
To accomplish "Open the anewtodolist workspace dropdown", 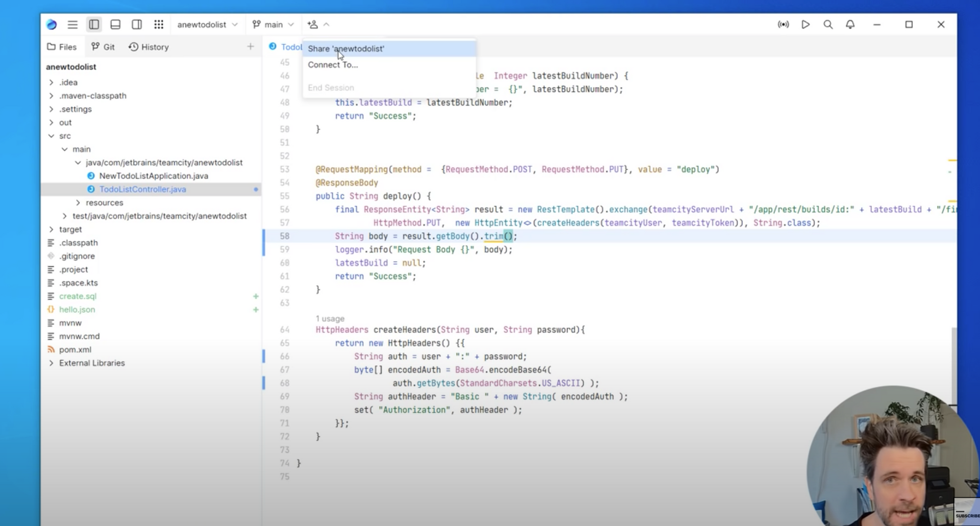I will pyautogui.click(x=207, y=25).
